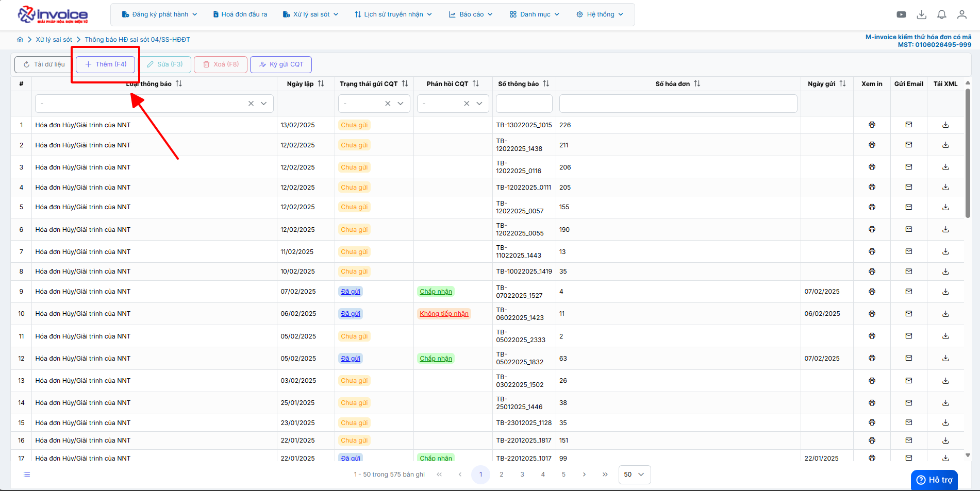Click the download icon in top header
The height and width of the screenshot is (491, 980).
pos(922,14)
